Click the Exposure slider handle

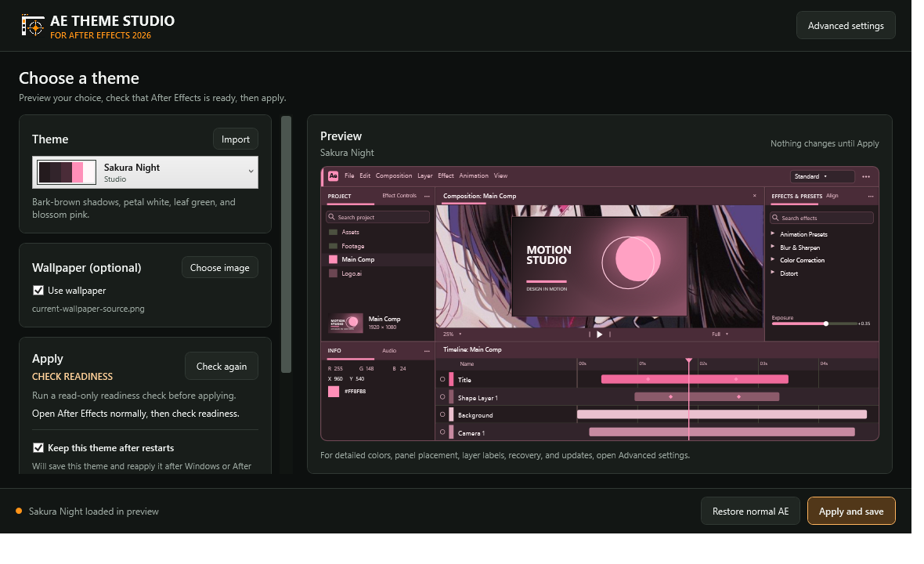(826, 324)
